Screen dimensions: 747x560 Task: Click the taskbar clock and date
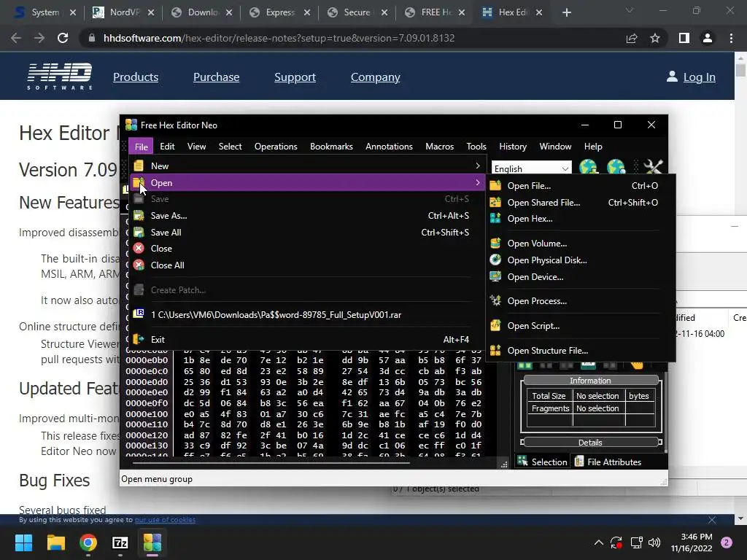point(692,542)
